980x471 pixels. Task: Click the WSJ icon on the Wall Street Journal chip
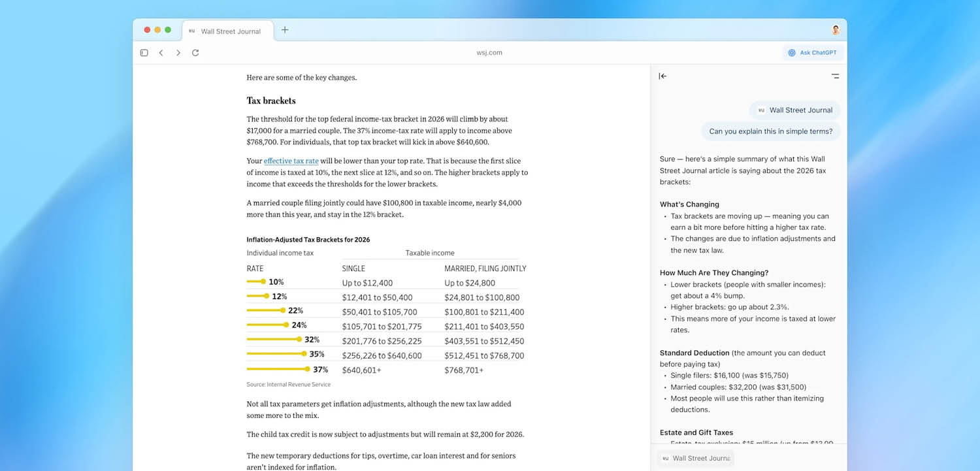(x=761, y=110)
